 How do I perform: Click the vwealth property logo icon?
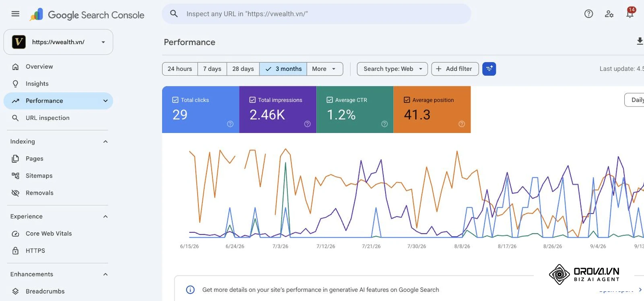point(19,42)
